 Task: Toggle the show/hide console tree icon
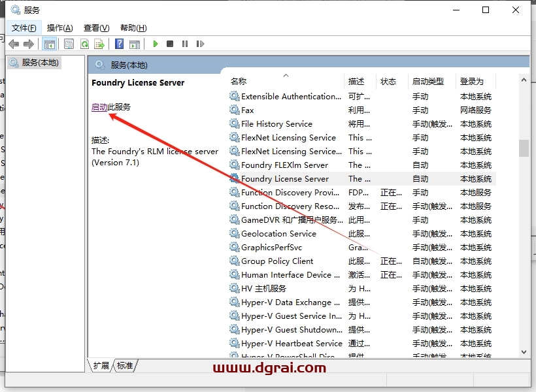pos(49,44)
